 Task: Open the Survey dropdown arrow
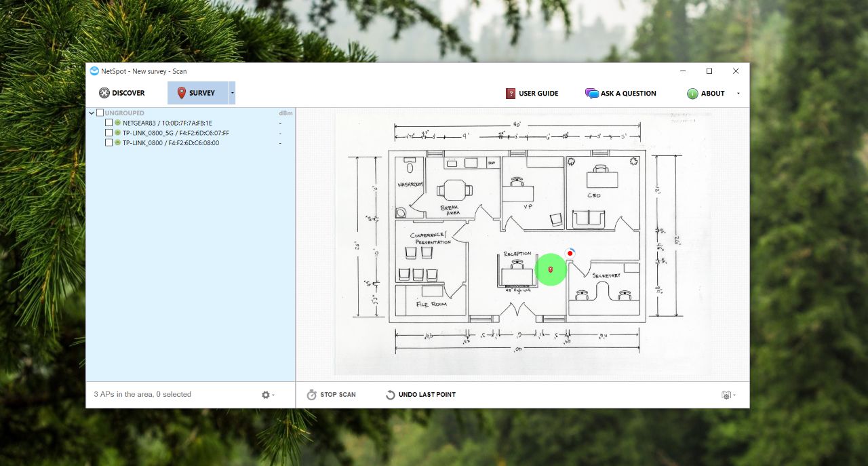point(232,93)
